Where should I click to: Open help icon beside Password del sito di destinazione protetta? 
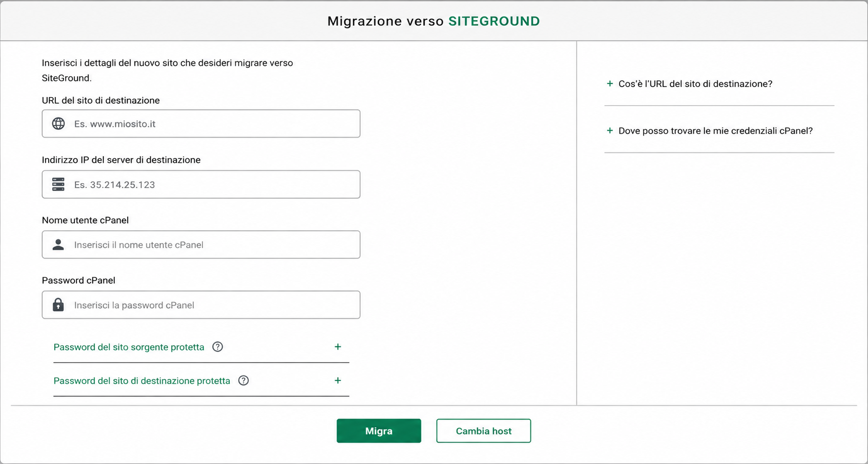243,381
